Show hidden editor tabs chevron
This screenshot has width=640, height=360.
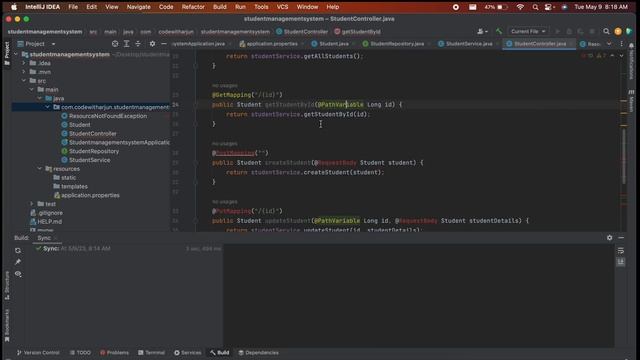(x=609, y=44)
